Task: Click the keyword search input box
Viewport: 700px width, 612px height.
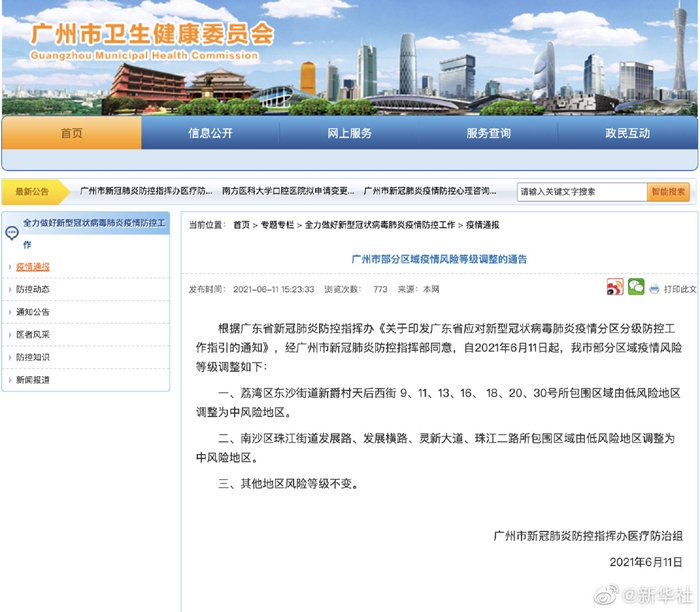Action: [x=581, y=191]
